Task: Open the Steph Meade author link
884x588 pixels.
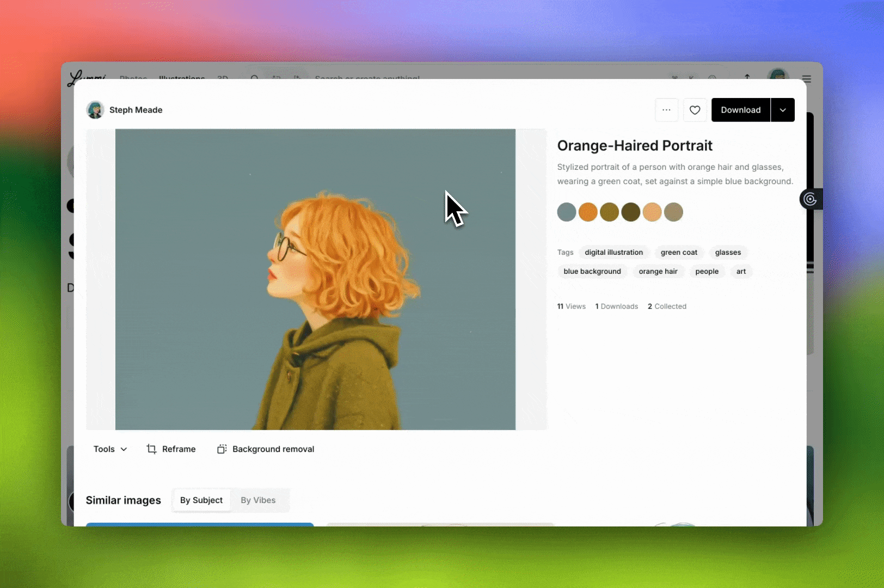Action: click(136, 110)
